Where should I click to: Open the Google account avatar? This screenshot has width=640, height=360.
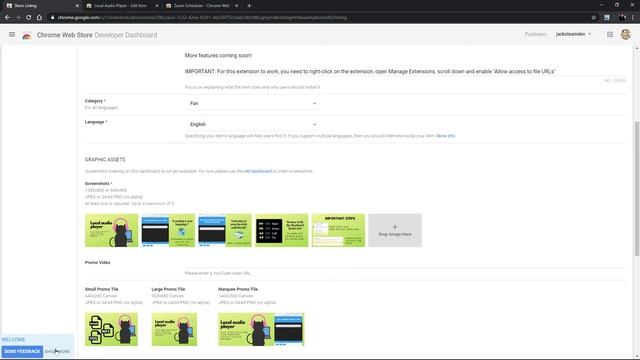tap(626, 34)
